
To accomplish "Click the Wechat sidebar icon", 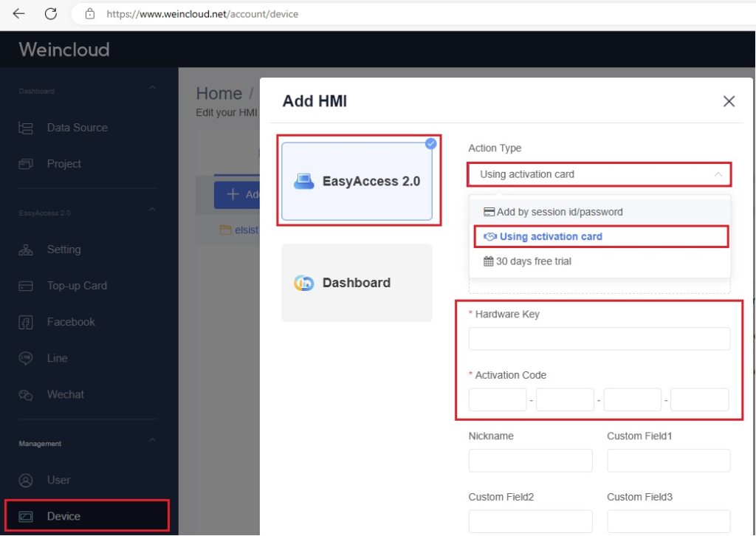I will point(26,395).
